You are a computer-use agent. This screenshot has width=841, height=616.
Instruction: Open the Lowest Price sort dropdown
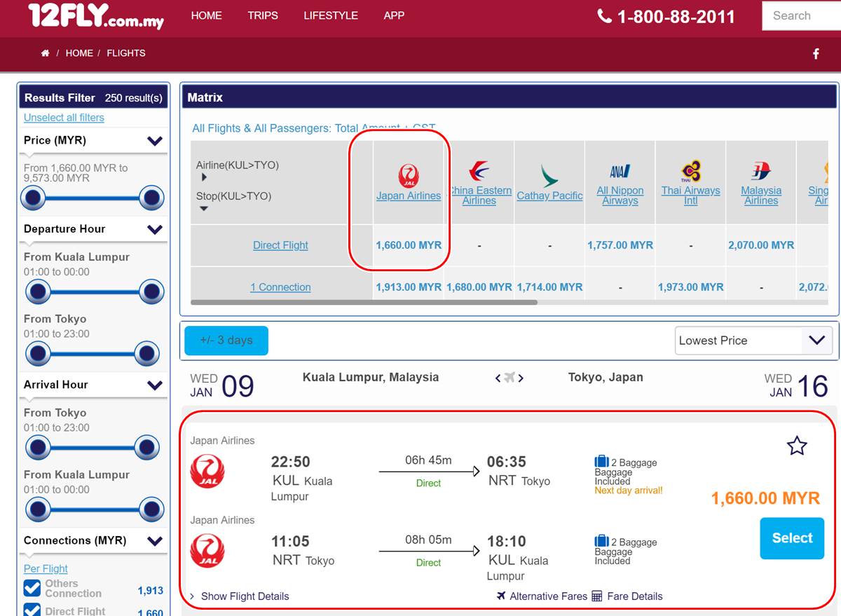pyautogui.click(x=753, y=341)
